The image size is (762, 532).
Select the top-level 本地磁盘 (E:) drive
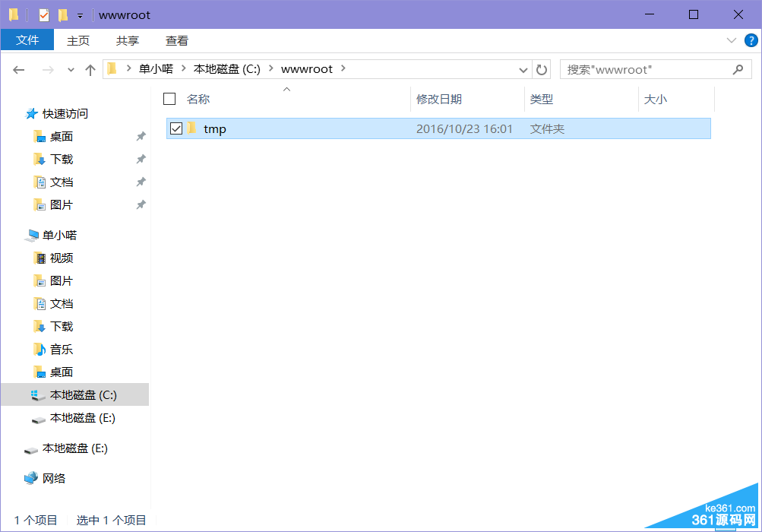coord(75,448)
